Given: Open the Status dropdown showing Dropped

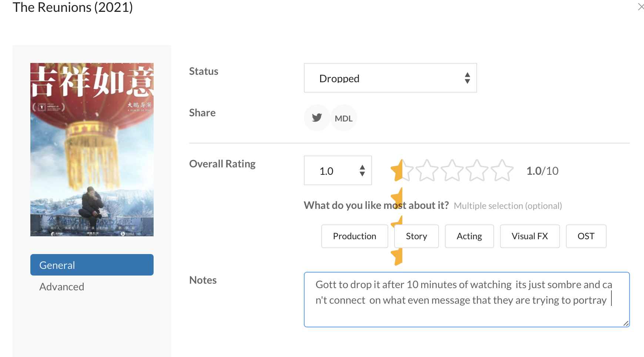Looking at the screenshot, I should tap(390, 78).
